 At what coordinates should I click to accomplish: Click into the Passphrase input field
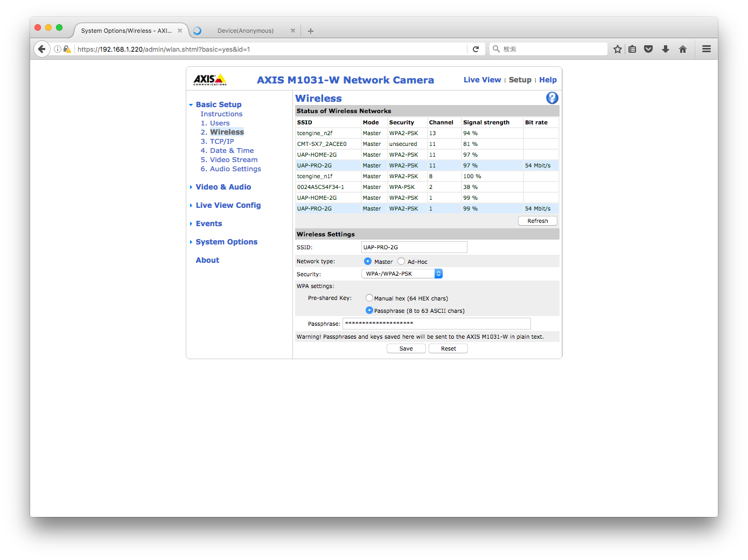437,323
